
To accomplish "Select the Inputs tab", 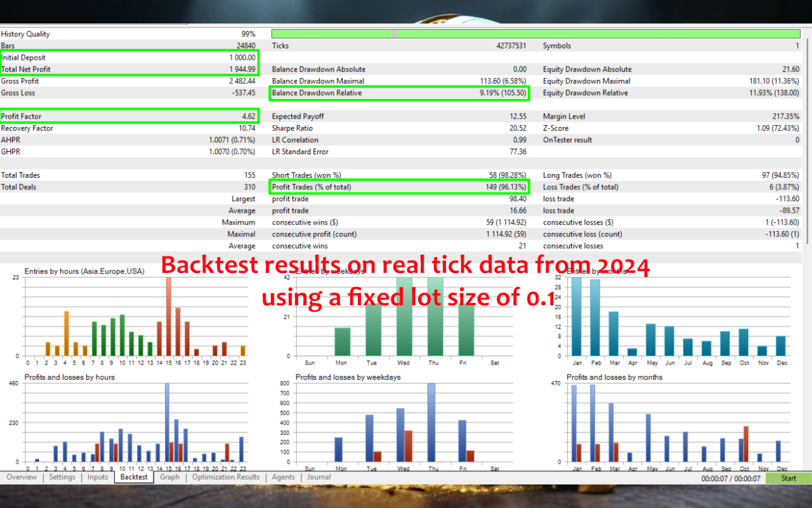I will pyautogui.click(x=98, y=478).
